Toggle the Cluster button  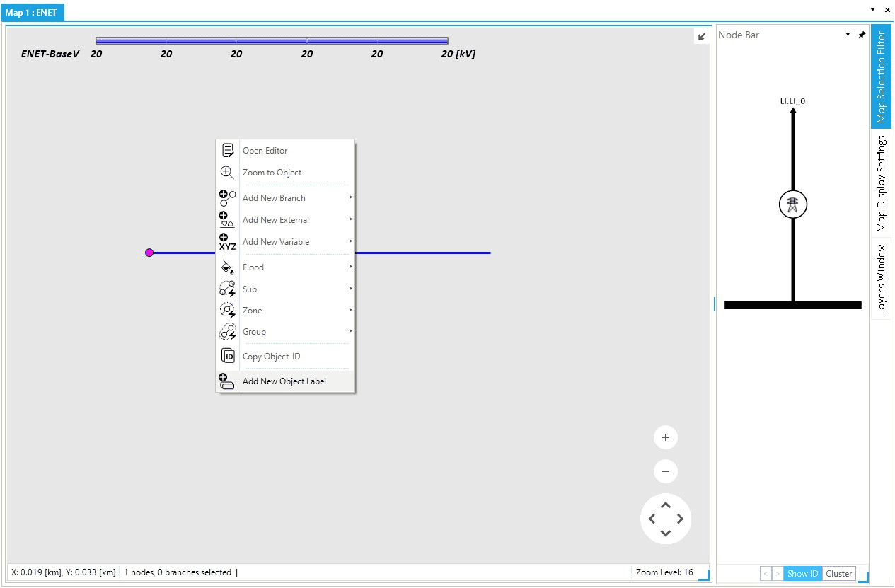838,573
